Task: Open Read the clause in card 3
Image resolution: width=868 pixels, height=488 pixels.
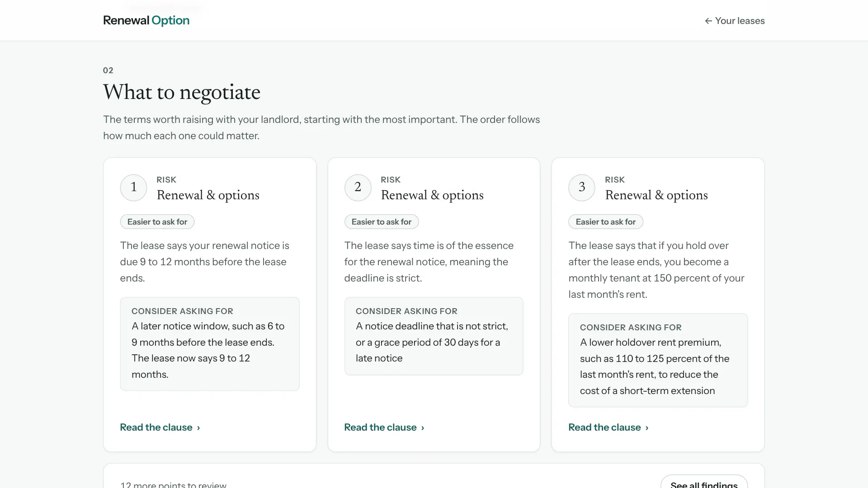Action: [x=609, y=427]
